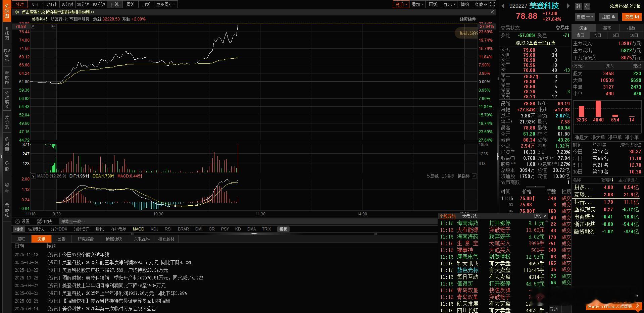The image size is (644, 313).
Task: Go to next stock with right arrow
Action: pos(568,6)
